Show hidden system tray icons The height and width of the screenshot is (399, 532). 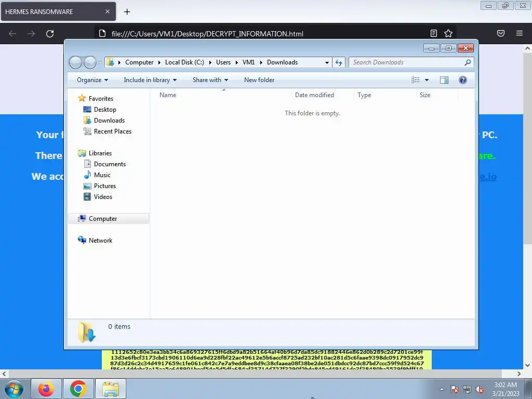tap(442, 389)
